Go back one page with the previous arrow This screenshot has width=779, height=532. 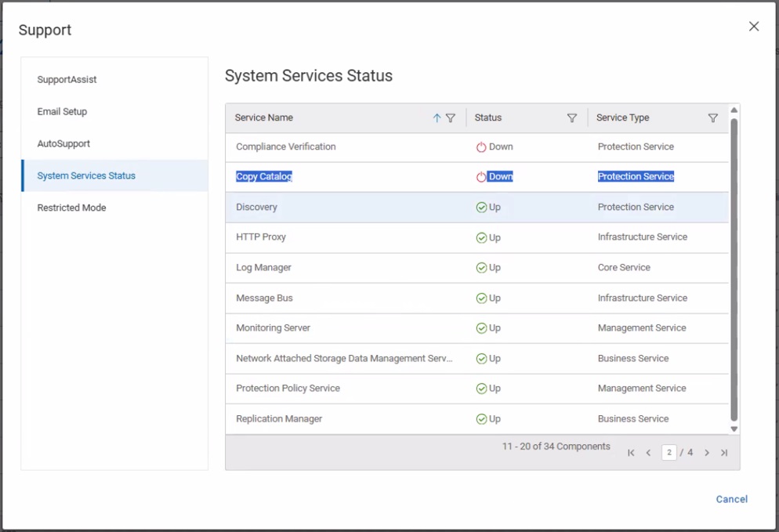tap(648, 452)
